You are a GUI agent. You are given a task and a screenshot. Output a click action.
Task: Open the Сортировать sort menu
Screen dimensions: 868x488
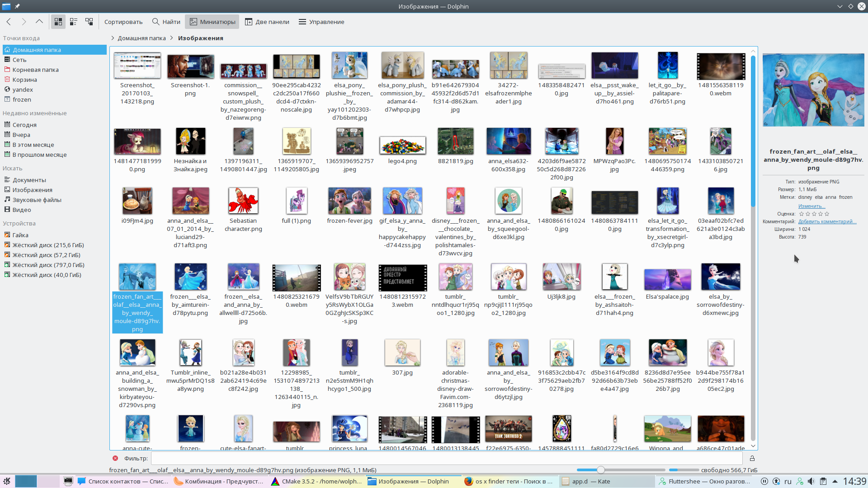[x=123, y=22]
